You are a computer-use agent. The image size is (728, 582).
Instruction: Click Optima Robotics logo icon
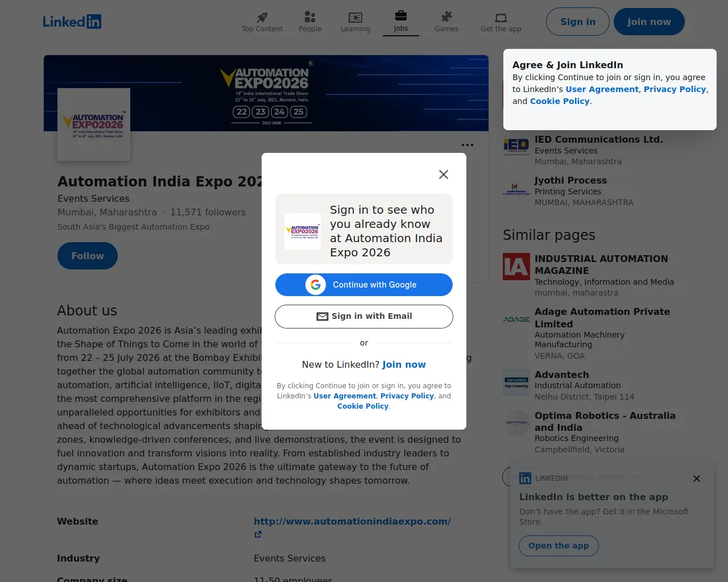516,423
